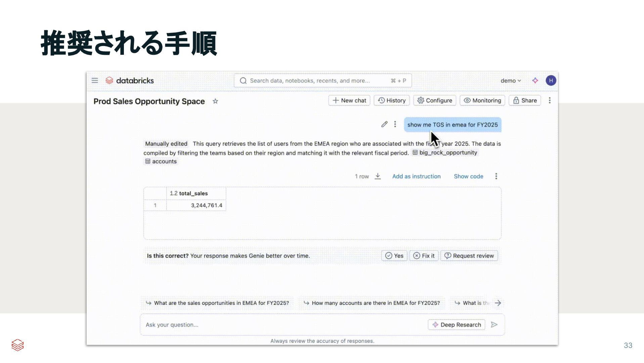Pick the cut-off 'What is th' suggestion
This screenshot has width=644, height=363.
[472, 303]
